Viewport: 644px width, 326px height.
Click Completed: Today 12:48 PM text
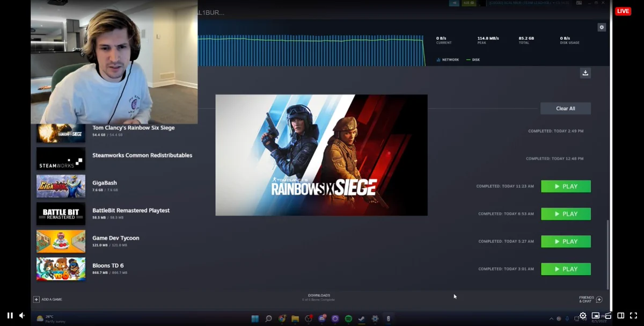pyautogui.click(x=554, y=158)
